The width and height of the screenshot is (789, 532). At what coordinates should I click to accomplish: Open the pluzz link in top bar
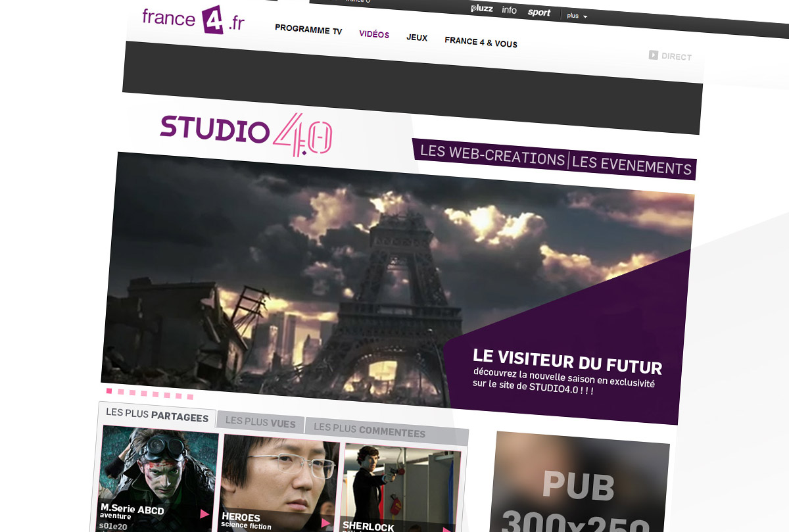coord(482,9)
